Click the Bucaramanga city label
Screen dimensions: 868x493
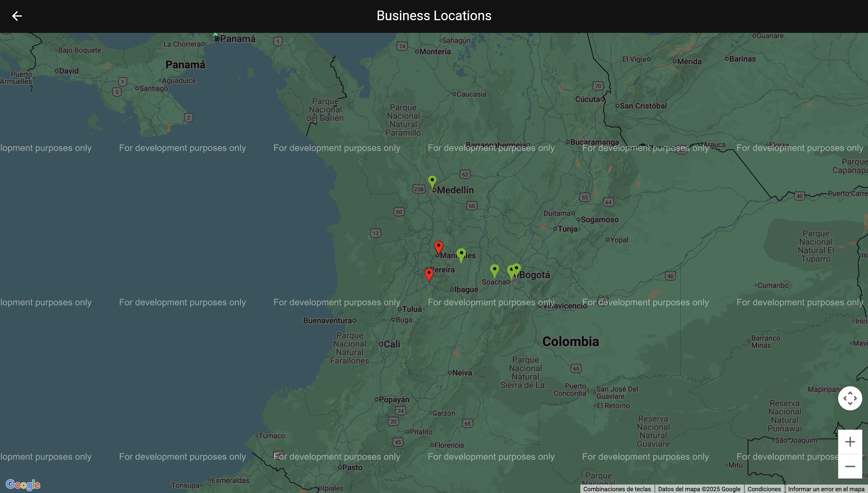tap(595, 142)
